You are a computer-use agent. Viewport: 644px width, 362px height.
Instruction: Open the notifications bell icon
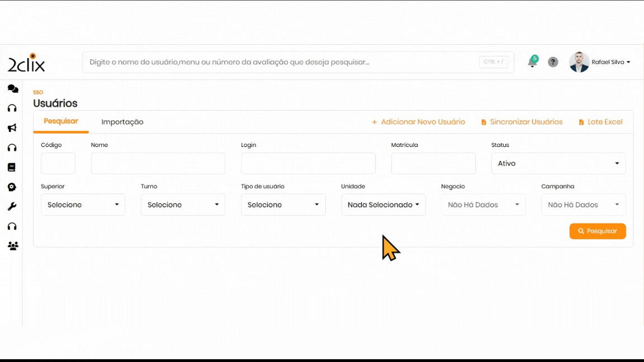coord(532,62)
